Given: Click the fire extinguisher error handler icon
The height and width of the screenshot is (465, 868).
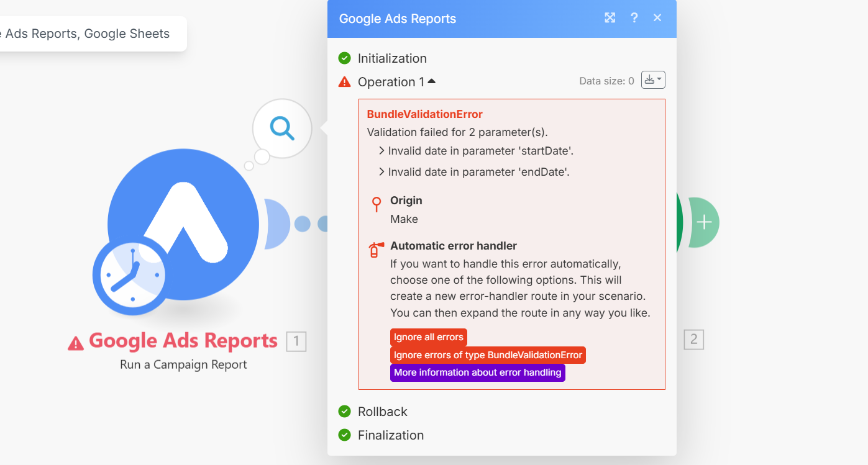Looking at the screenshot, I should pos(376,250).
